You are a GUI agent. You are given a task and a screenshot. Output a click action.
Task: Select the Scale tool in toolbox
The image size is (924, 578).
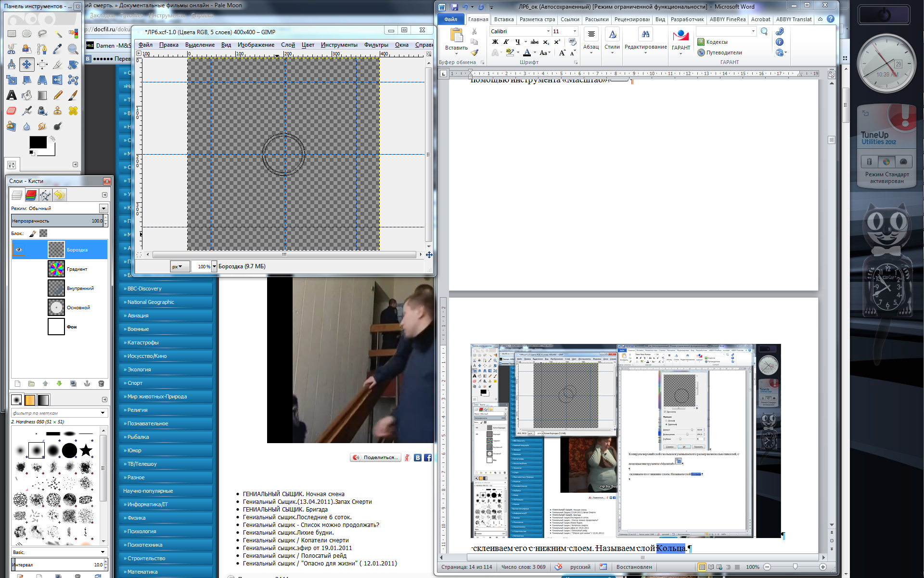pos(12,80)
